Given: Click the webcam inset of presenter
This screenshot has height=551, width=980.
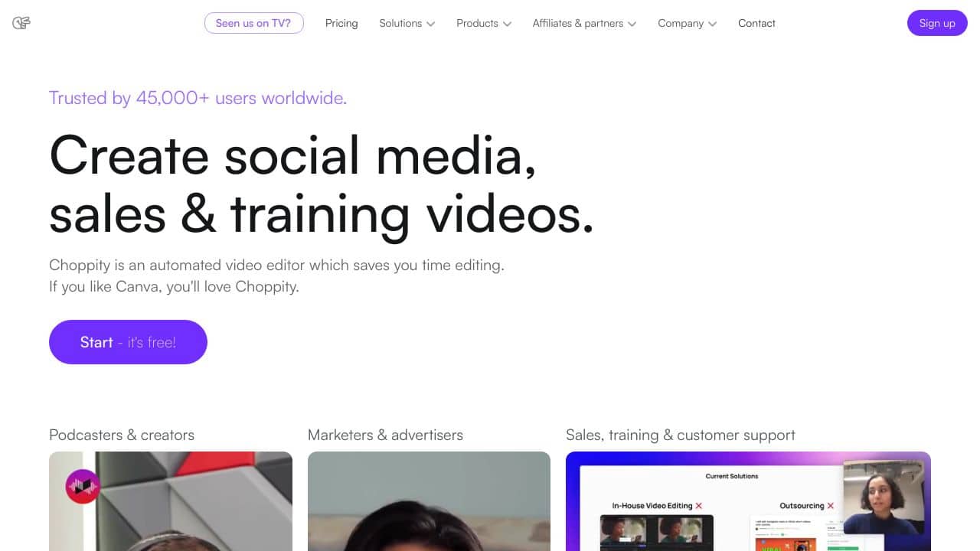Looking at the screenshot, I should tap(884, 497).
